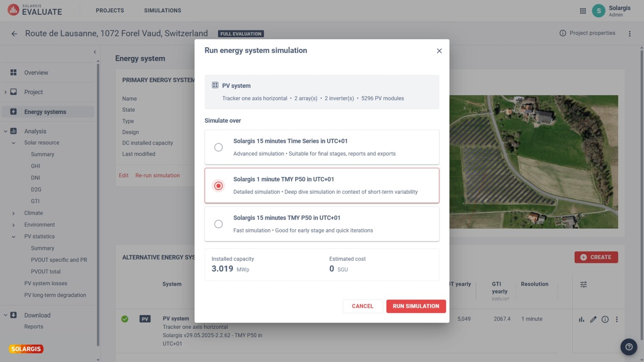Open the help question mark button

[629, 347]
